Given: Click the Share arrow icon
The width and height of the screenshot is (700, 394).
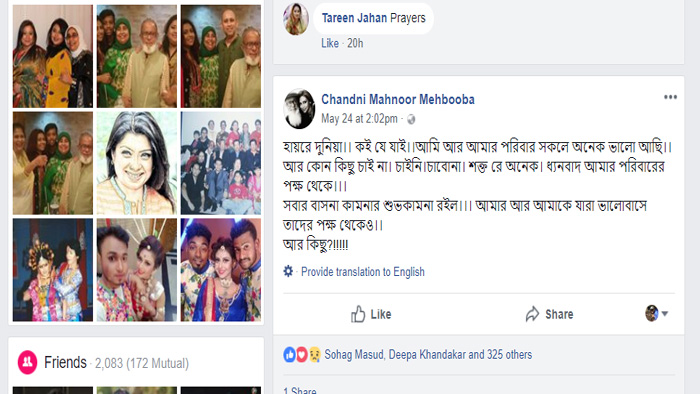Looking at the screenshot, I should point(532,314).
